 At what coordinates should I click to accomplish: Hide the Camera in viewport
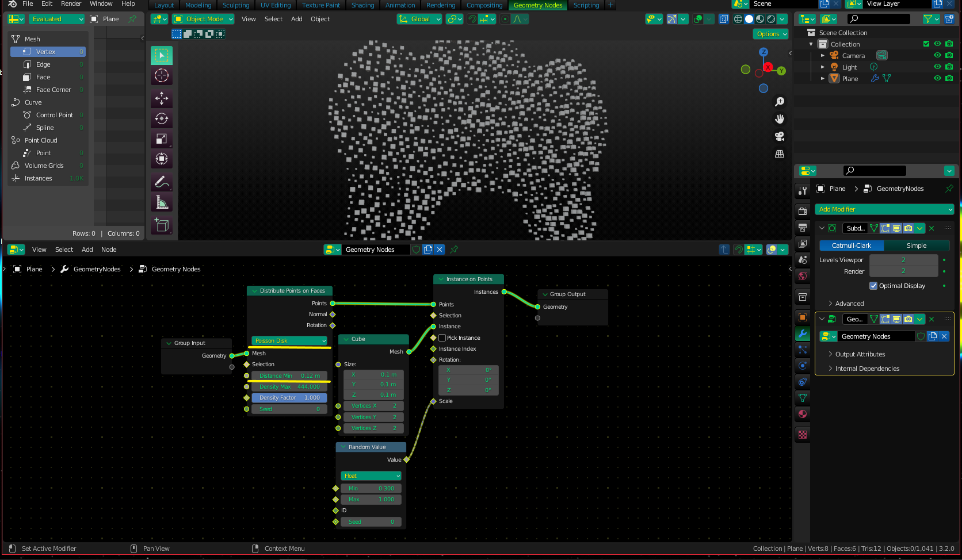pyautogui.click(x=937, y=55)
